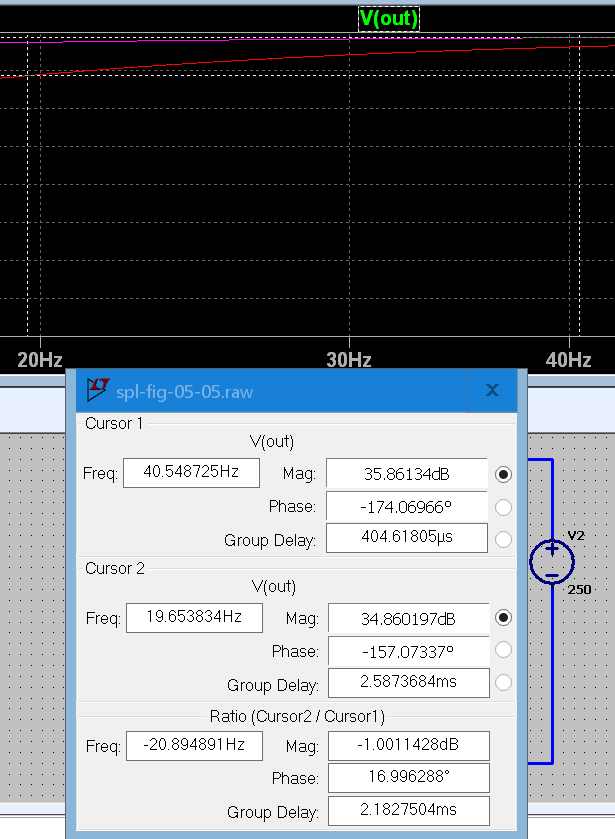
Task: Select the Cursor 1 Phase radio button
Action: click(x=504, y=507)
